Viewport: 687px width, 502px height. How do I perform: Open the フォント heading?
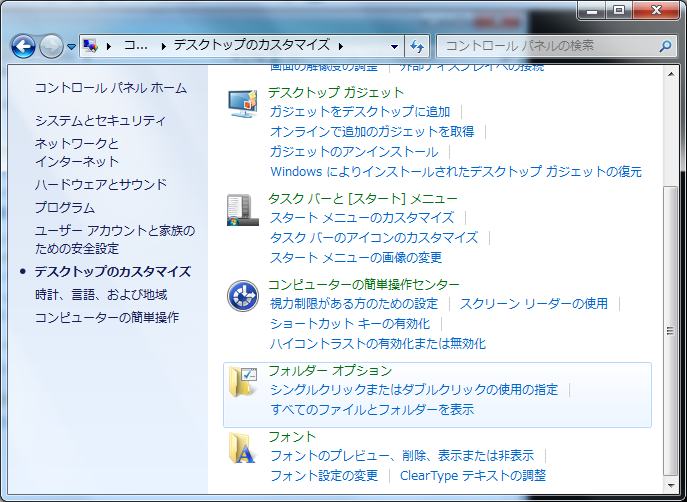click(292, 437)
